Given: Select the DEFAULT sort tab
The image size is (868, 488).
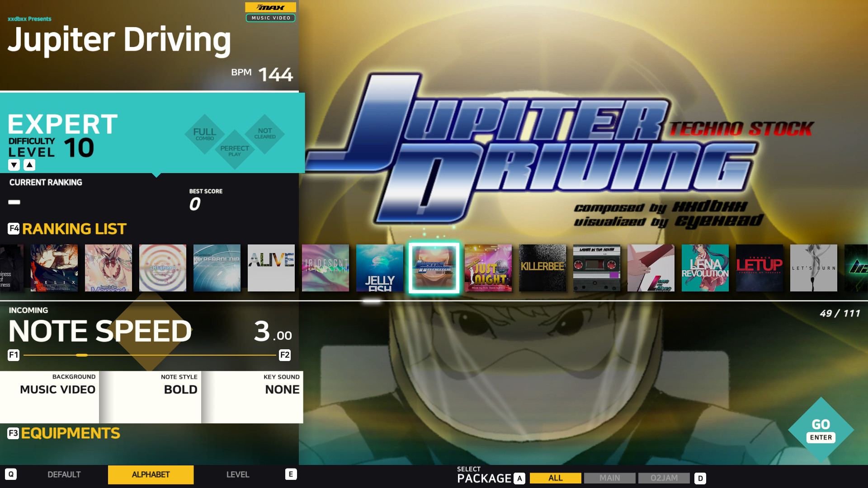Looking at the screenshot, I should click(x=64, y=474).
